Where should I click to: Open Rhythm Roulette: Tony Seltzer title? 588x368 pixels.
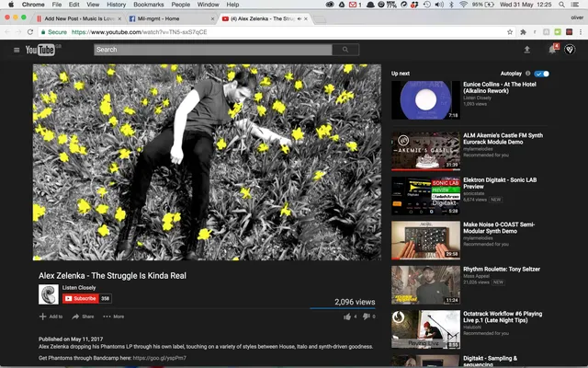(502, 270)
